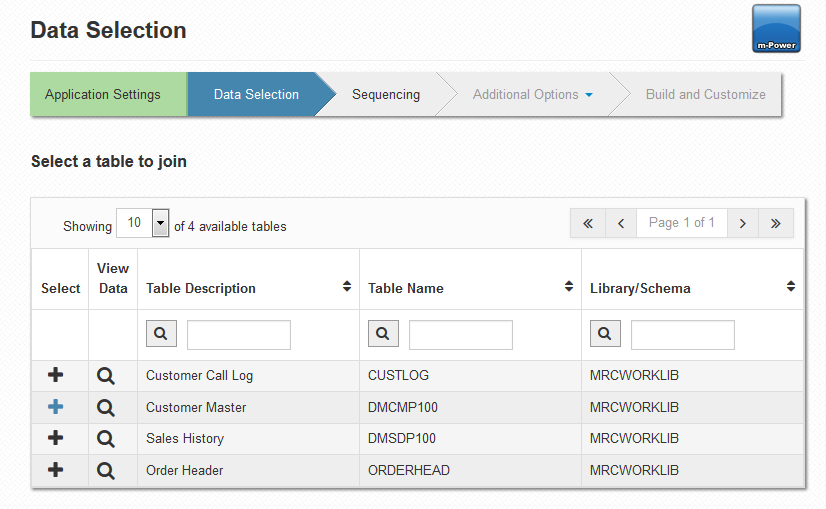Select the Data Selection step

click(257, 94)
